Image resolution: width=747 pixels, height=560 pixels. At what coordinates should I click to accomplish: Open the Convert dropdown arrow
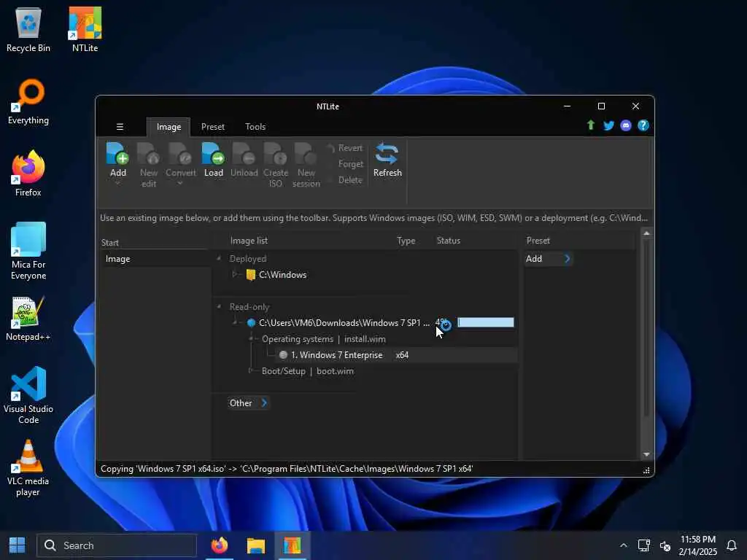[180, 183]
